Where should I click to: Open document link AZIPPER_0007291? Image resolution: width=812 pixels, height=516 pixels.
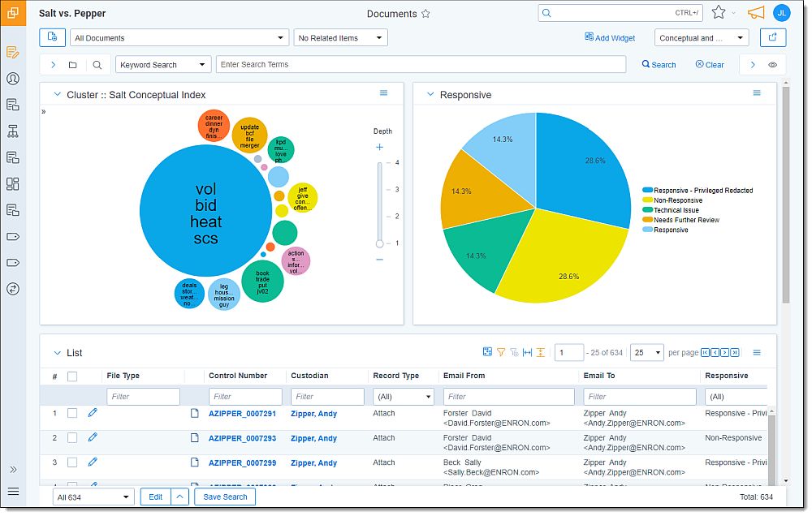click(x=242, y=414)
